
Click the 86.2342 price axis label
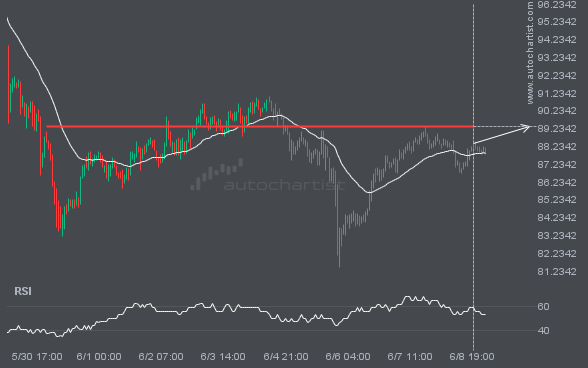(556, 182)
